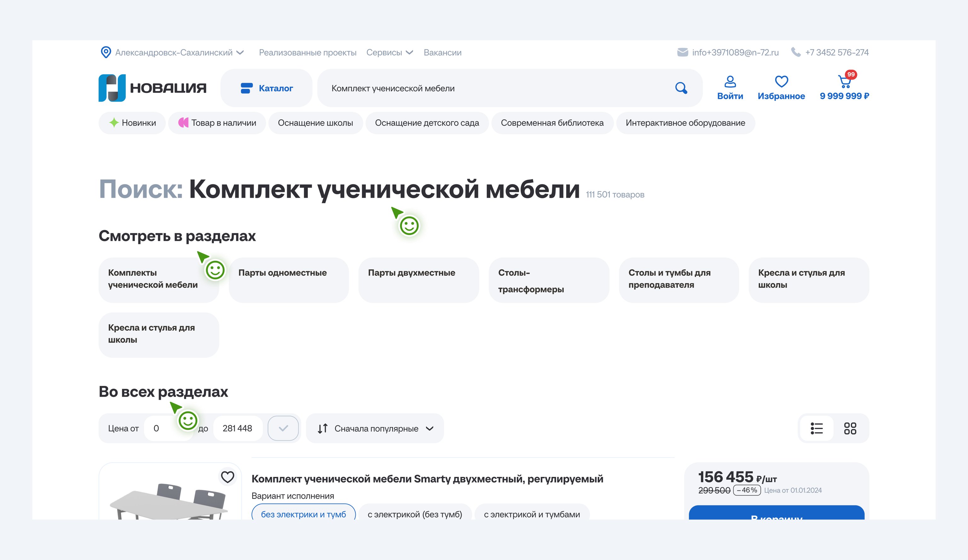Screen dimensions: 968x560
Task: Click the search magnifier icon
Action: coord(681,88)
